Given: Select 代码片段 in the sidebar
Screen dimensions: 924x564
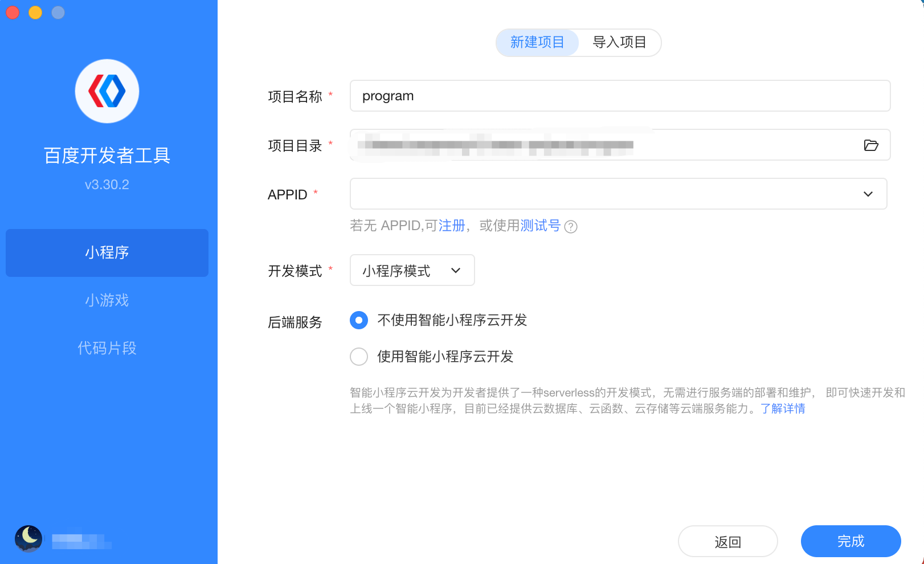Looking at the screenshot, I should point(107,348).
